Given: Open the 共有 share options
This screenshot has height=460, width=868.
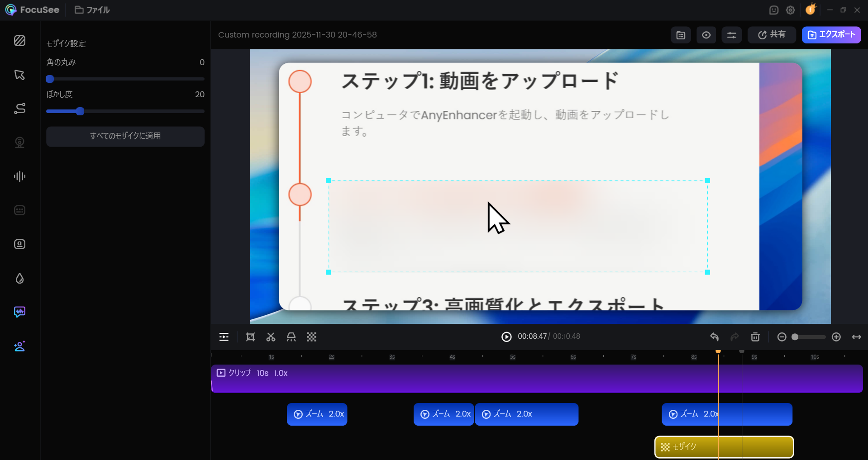Looking at the screenshot, I should tap(771, 35).
